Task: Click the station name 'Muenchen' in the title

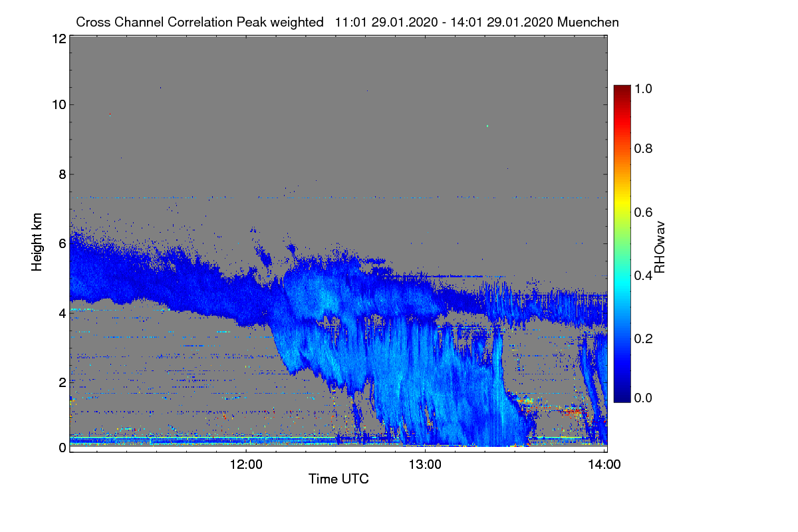Action: pos(589,22)
